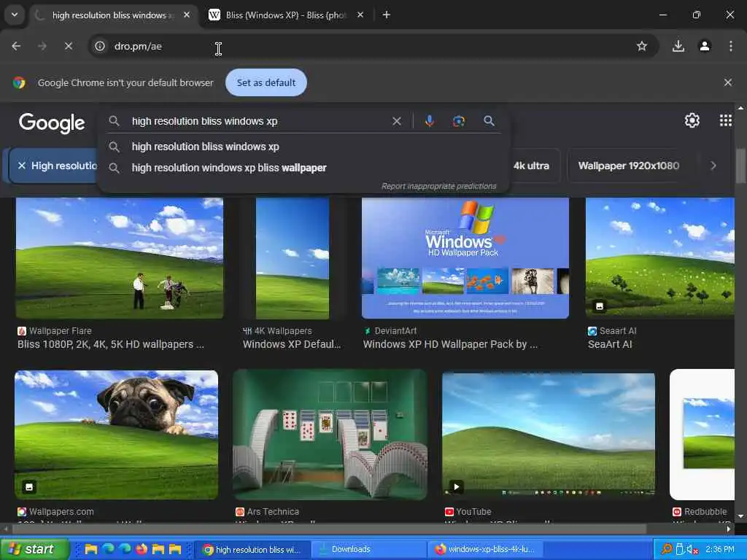
Task: Click the forward navigation arrow
Action: (42, 46)
